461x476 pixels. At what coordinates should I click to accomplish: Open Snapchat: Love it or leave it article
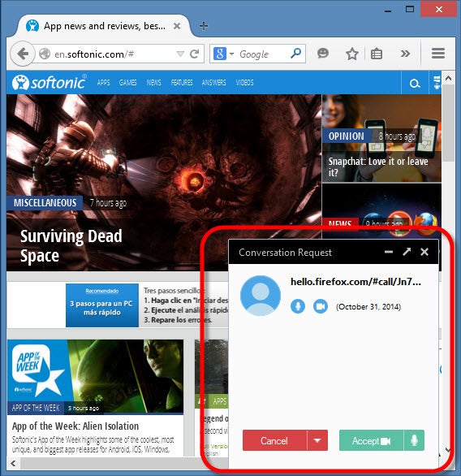click(378, 167)
